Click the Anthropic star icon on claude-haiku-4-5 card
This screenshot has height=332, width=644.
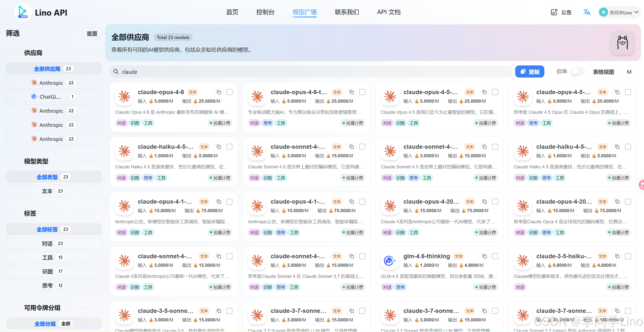[x=124, y=151]
